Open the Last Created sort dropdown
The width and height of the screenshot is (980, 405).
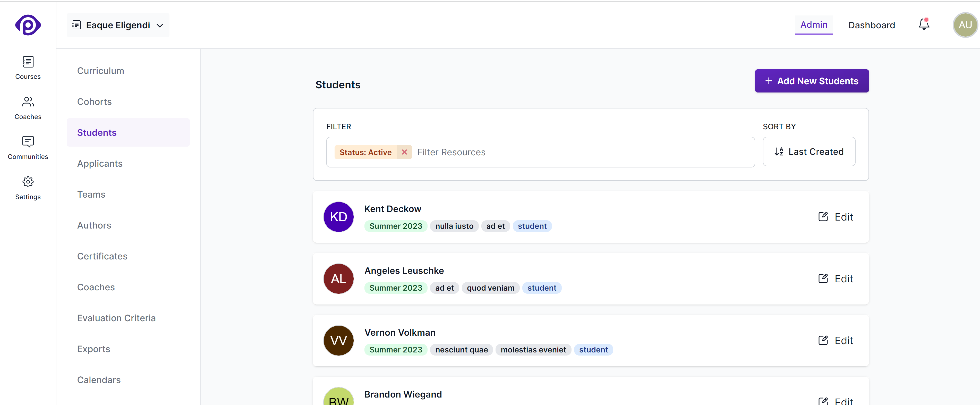(809, 151)
